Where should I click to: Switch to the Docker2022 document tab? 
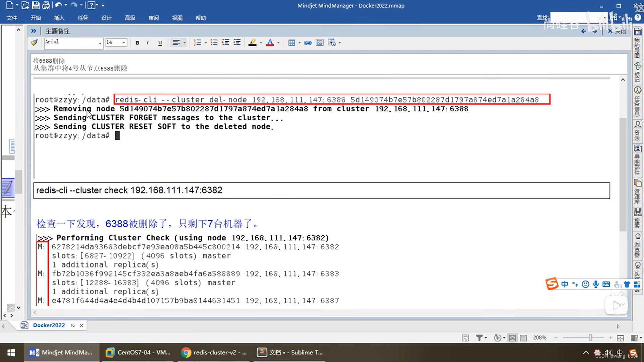[49, 325]
